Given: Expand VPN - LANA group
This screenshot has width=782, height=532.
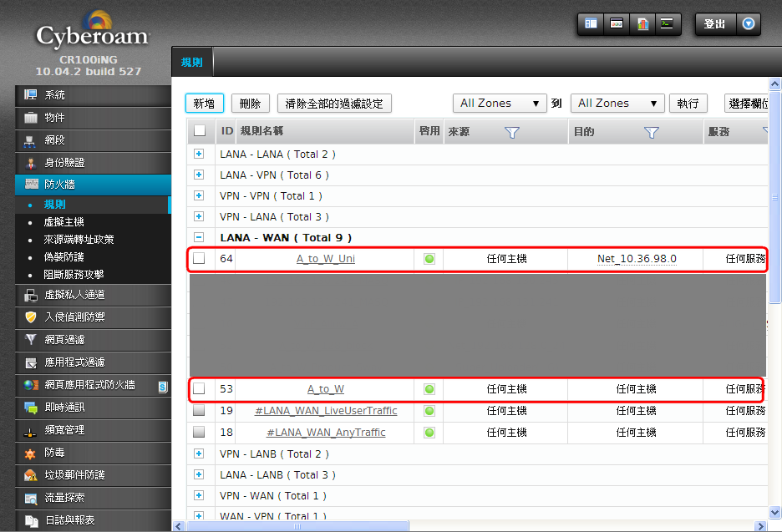Looking at the screenshot, I should click(199, 217).
